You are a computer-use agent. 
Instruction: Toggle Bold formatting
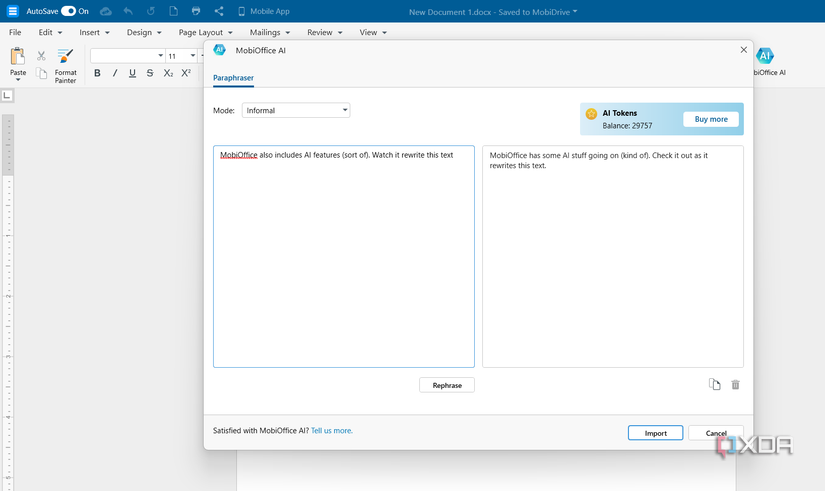click(97, 73)
